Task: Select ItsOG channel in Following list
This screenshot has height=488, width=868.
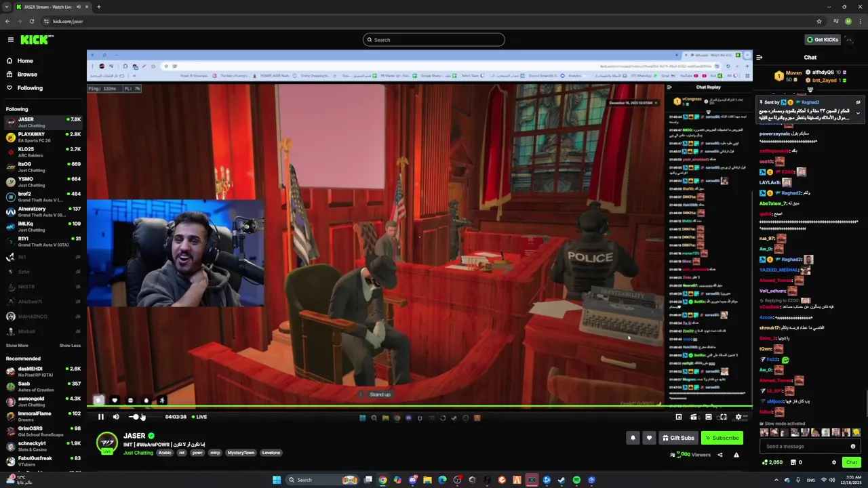Action: pyautogui.click(x=43, y=167)
